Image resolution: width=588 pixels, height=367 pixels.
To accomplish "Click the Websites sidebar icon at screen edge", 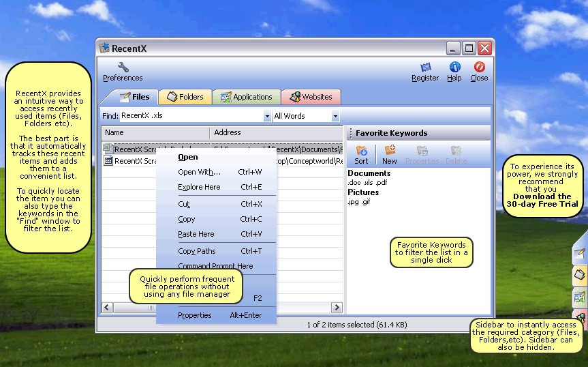I will tap(581, 317).
